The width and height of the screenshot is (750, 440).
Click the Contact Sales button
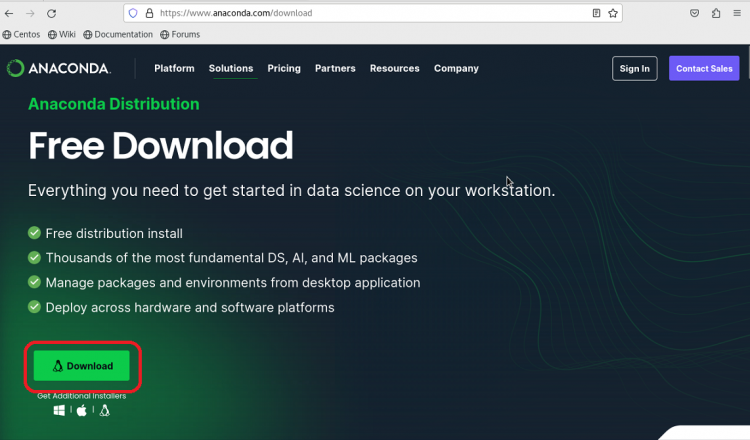click(704, 69)
